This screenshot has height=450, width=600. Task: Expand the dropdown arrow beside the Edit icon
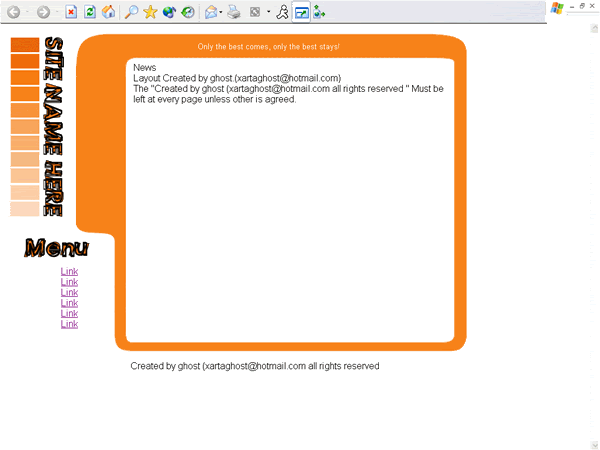tap(268, 12)
